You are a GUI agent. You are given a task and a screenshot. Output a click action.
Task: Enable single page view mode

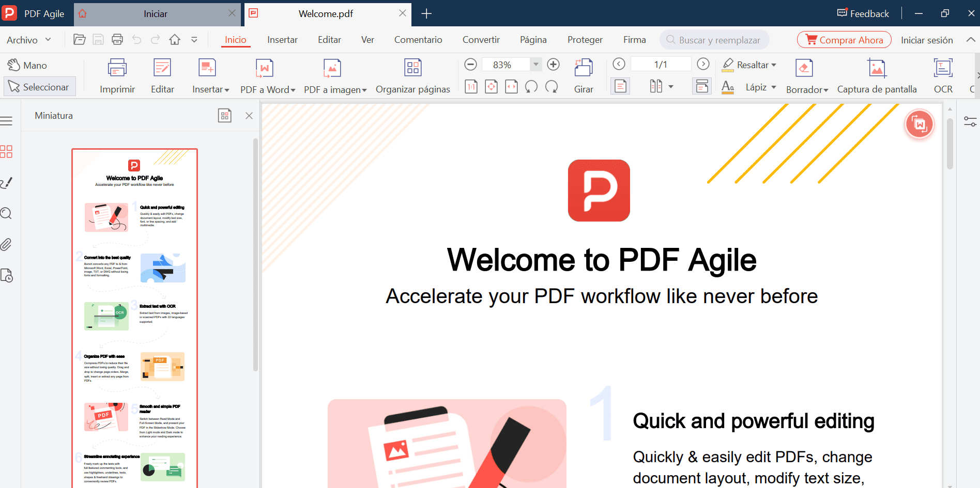click(620, 86)
